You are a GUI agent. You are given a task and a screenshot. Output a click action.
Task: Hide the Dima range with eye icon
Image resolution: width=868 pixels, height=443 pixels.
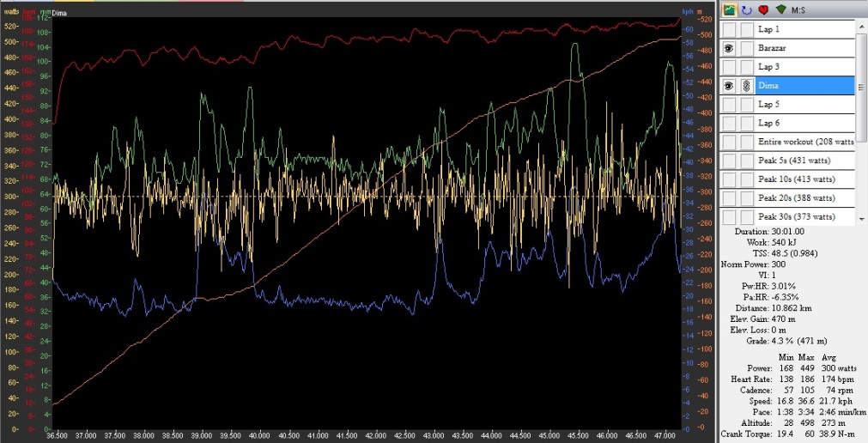(728, 86)
